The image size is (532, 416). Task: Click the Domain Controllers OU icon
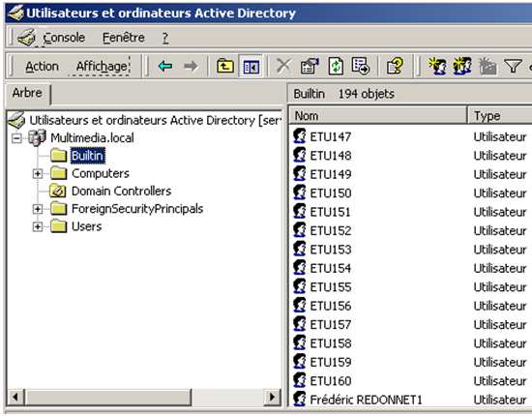point(58,191)
